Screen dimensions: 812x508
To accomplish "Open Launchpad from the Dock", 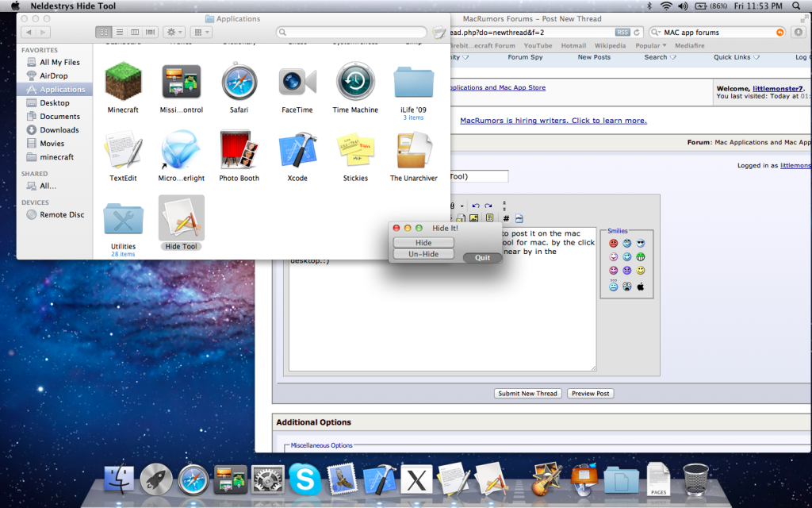I will (x=156, y=479).
